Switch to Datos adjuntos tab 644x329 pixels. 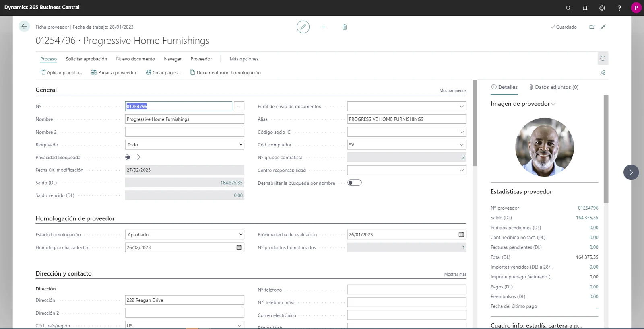point(553,87)
